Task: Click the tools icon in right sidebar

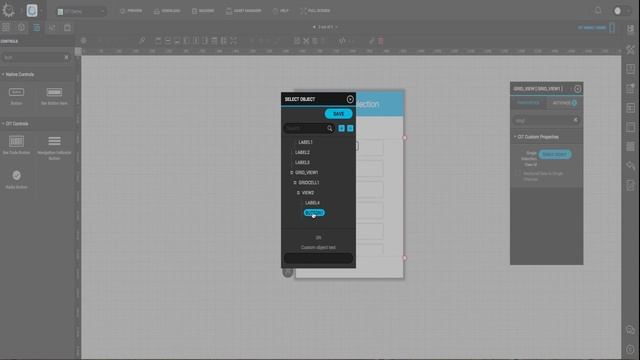Action: tap(631, 49)
